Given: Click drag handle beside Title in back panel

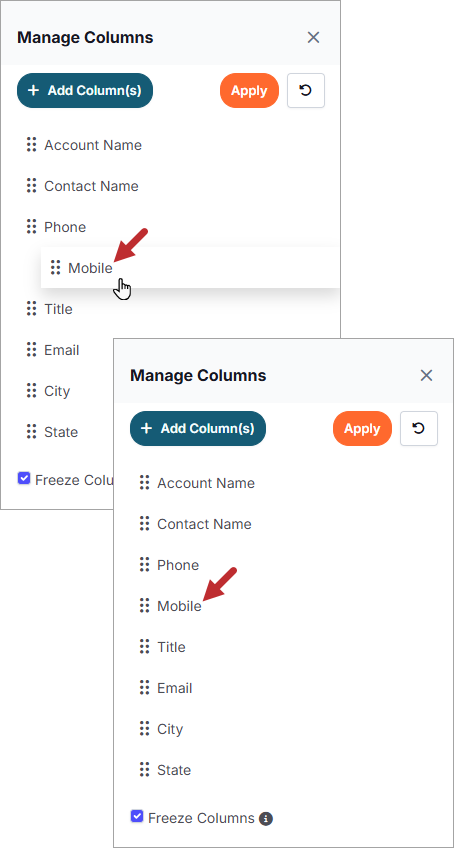Looking at the screenshot, I should pos(31,309).
